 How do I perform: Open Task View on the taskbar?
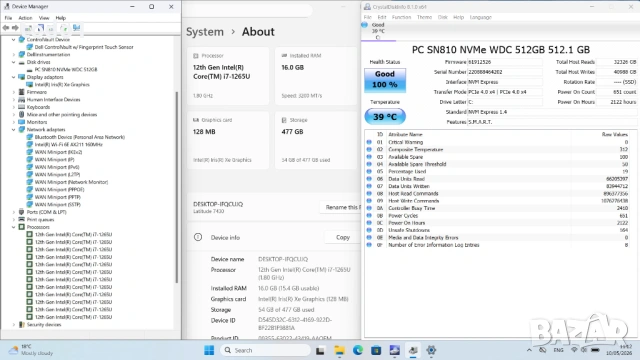coord(320,350)
